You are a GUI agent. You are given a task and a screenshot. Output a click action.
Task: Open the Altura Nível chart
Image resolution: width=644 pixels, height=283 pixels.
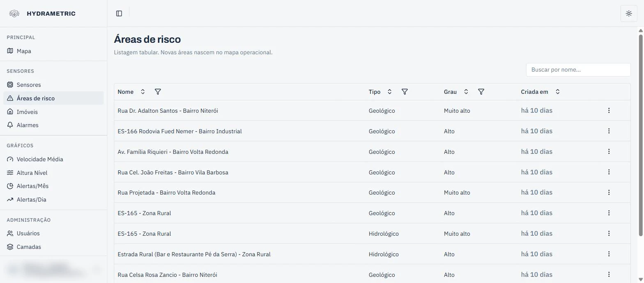[x=53, y=173]
